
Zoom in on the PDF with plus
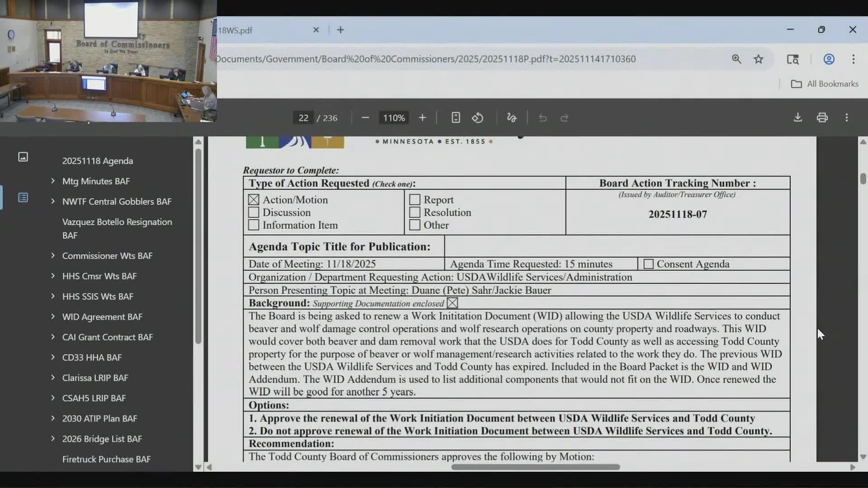point(422,117)
